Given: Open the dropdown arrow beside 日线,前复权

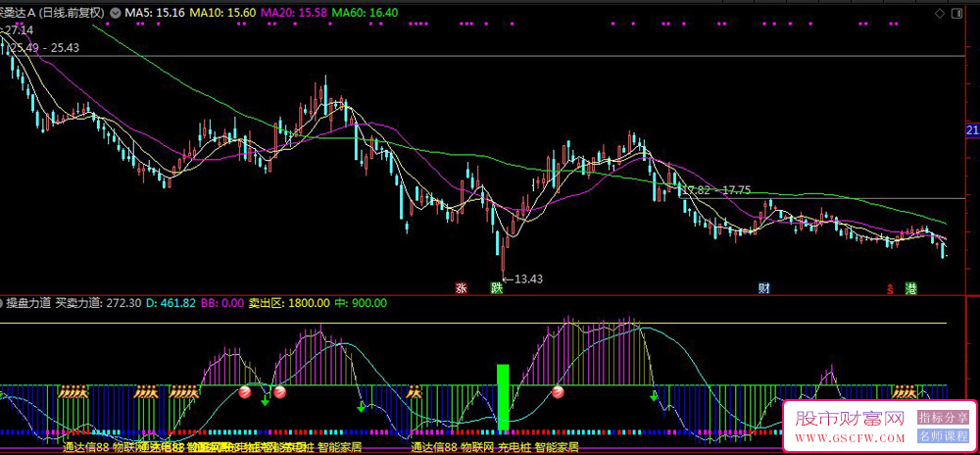Looking at the screenshot, I should click(115, 12).
